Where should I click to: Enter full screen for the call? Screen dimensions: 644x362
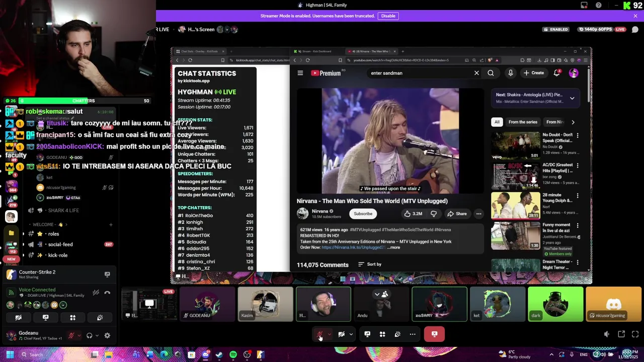point(635,334)
